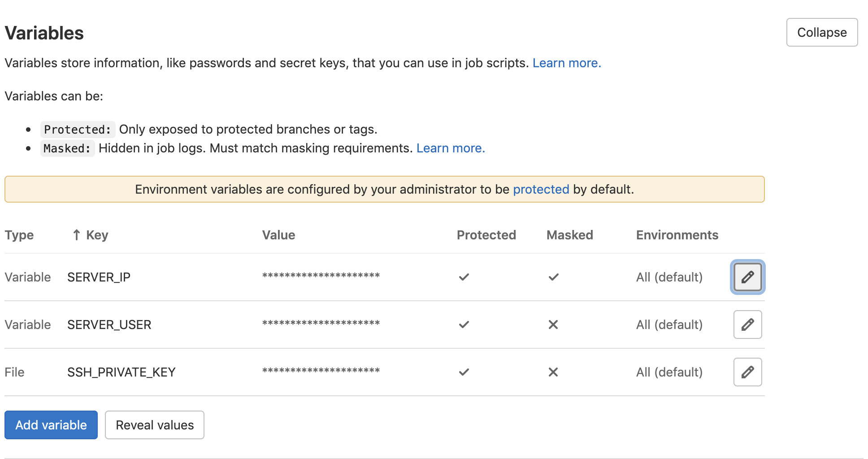868x459 pixels.
Task: Click the Masked X mark for SERVER_USER
Action: [x=553, y=325]
